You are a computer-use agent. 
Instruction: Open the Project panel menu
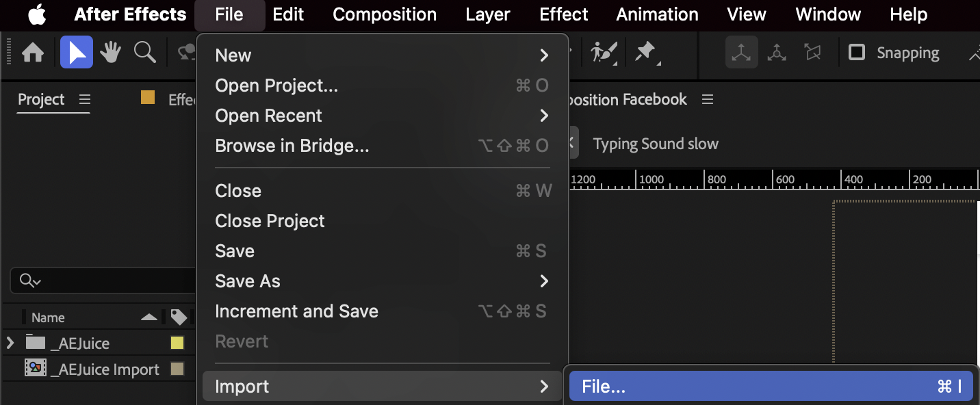click(84, 100)
